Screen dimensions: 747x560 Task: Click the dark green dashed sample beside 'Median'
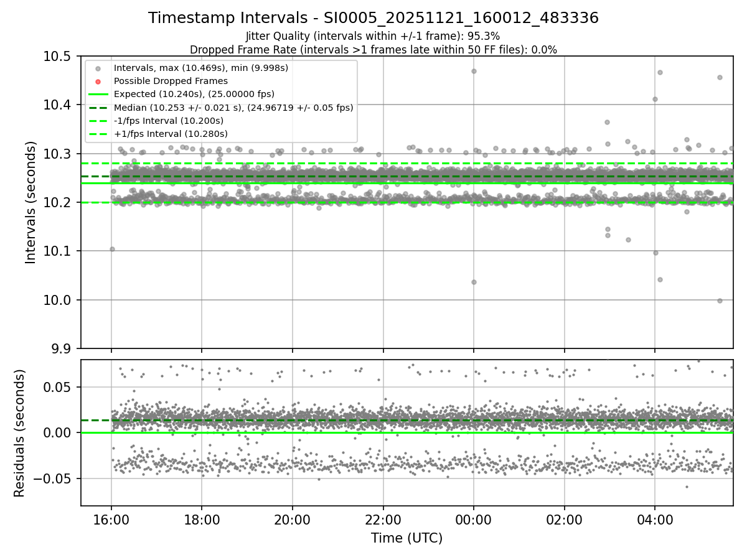(98, 108)
